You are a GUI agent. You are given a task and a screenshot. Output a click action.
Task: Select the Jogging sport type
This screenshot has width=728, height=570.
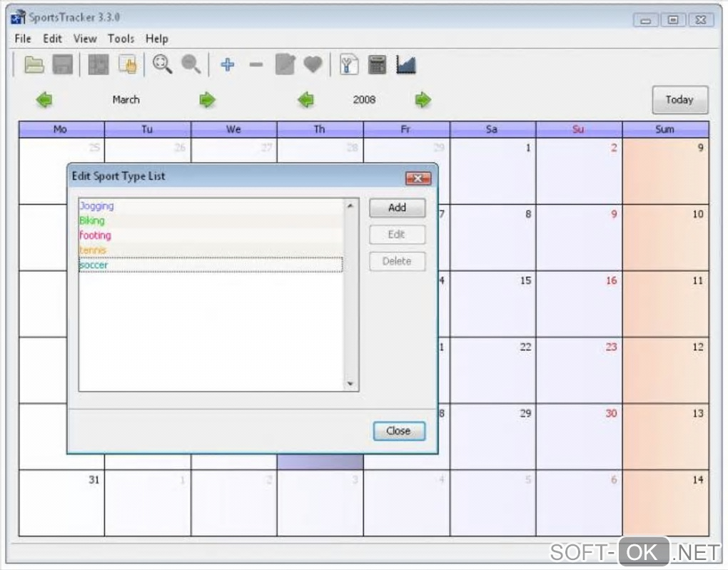[x=211, y=206]
